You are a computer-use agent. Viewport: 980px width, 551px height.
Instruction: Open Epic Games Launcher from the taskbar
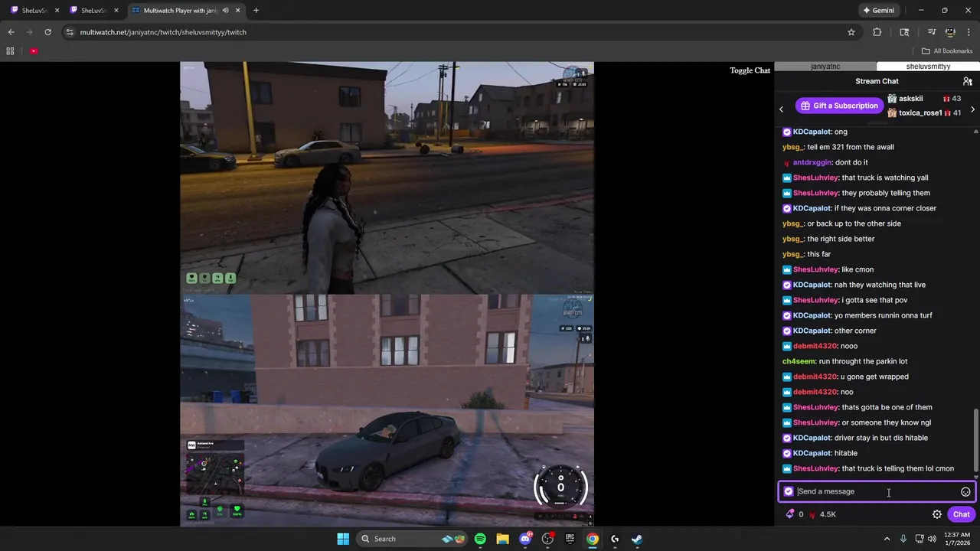[x=570, y=539]
